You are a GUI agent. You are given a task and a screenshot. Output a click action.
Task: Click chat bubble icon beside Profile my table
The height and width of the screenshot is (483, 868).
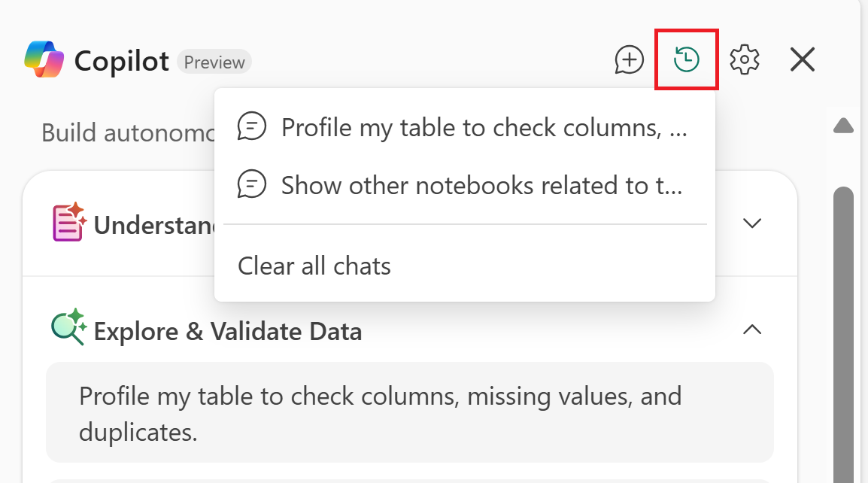point(251,127)
